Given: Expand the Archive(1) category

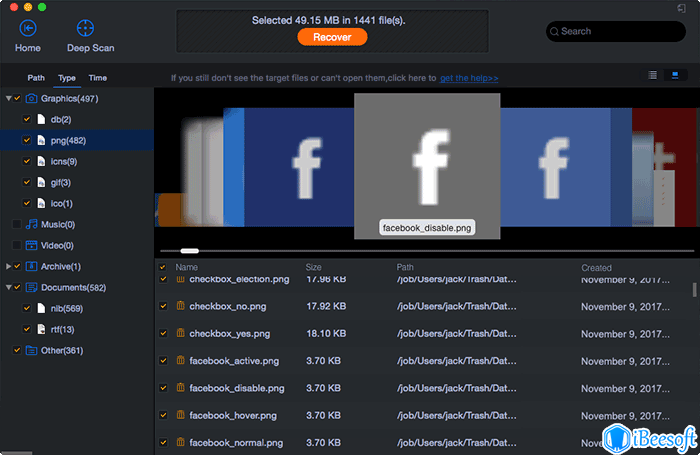Looking at the screenshot, I should (x=8, y=266).
